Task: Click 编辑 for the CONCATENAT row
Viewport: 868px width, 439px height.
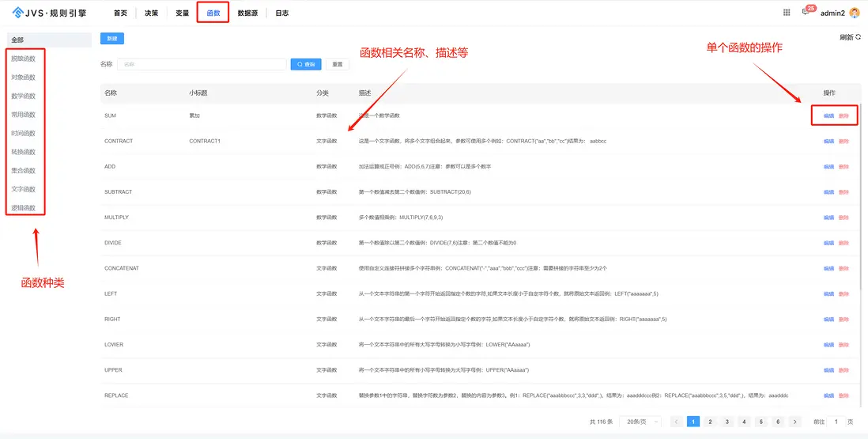Action: point(828,268)
